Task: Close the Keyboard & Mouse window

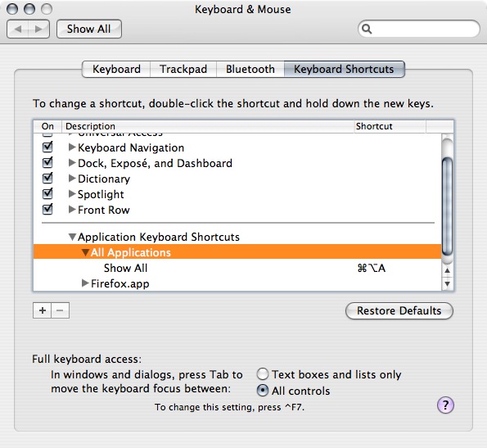Action: pos(12,9)
